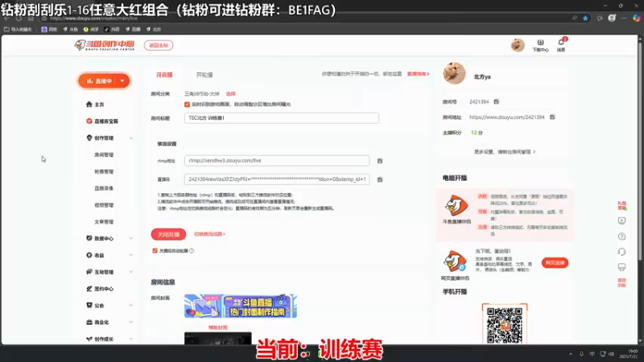Open the 抖音 bookmark in bookmarks bar
Viewport: 644px width, 362px height.
click(x=112, y=30)
